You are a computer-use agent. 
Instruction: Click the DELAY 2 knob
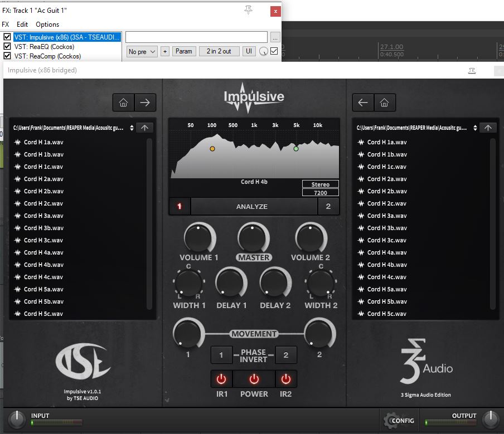(275, 282)
